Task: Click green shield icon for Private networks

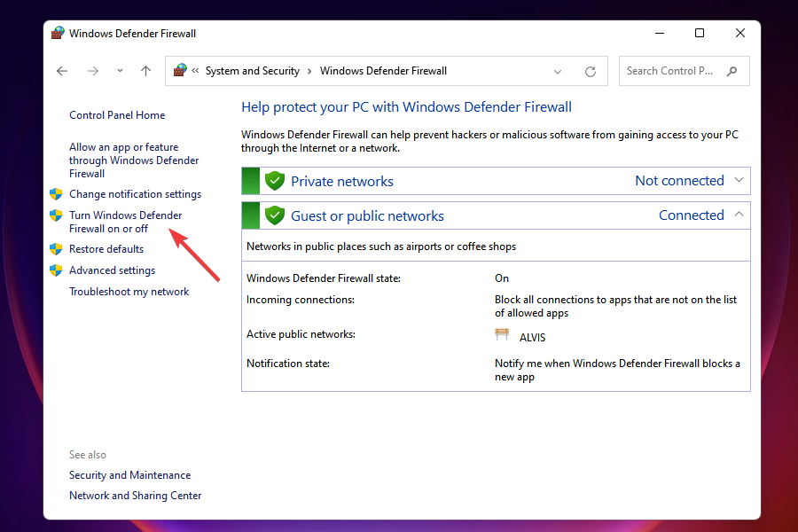Action: [x=275, y=181]
